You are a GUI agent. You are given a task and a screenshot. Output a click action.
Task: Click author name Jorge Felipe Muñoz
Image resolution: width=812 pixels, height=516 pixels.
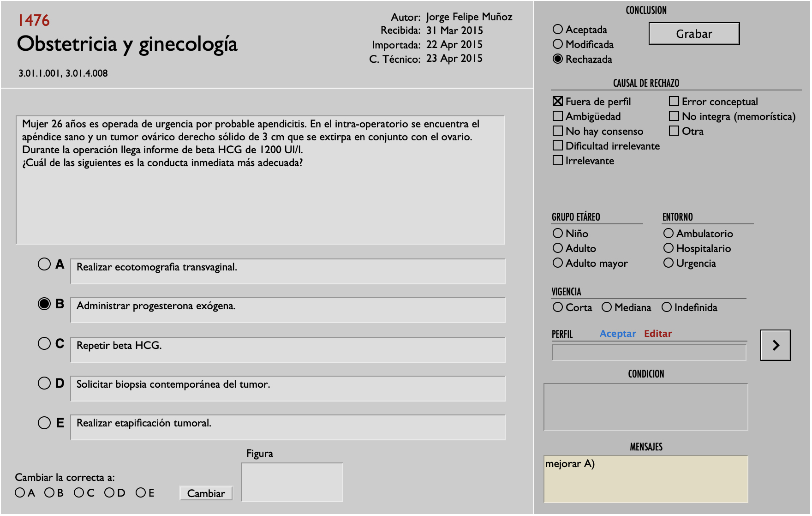[469, 17]
